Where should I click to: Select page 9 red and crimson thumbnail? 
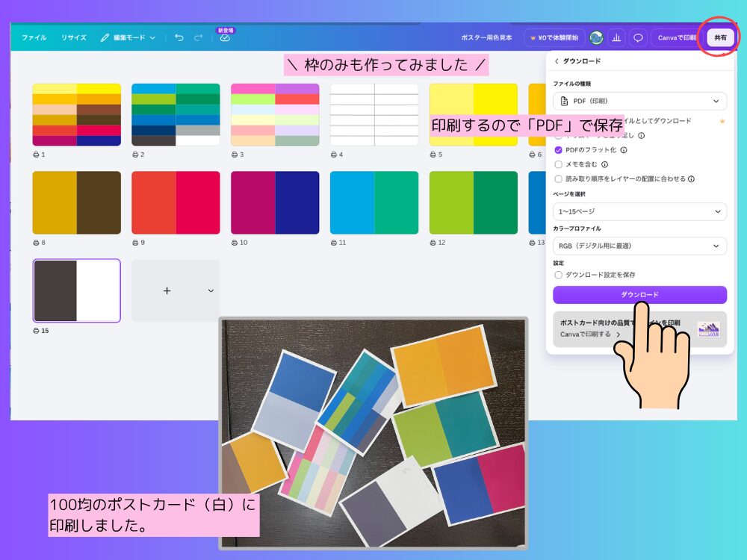coord(176,203)
